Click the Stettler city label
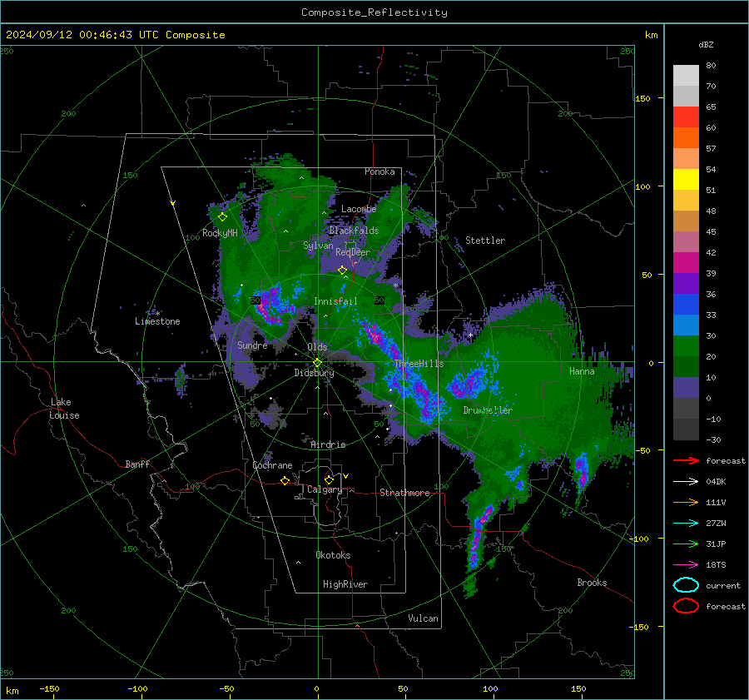This screenshot has height=700, width=749. [x=485, y=241]
